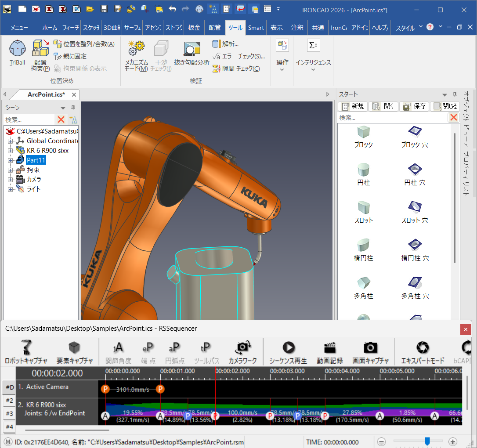Run 隙間チェック clearance check
The image size is (477, 448).
236,69
